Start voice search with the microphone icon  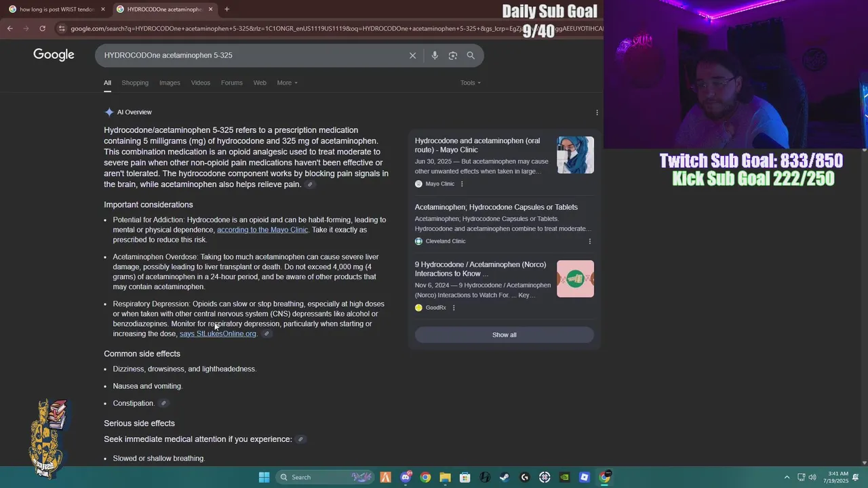point(435,56)
